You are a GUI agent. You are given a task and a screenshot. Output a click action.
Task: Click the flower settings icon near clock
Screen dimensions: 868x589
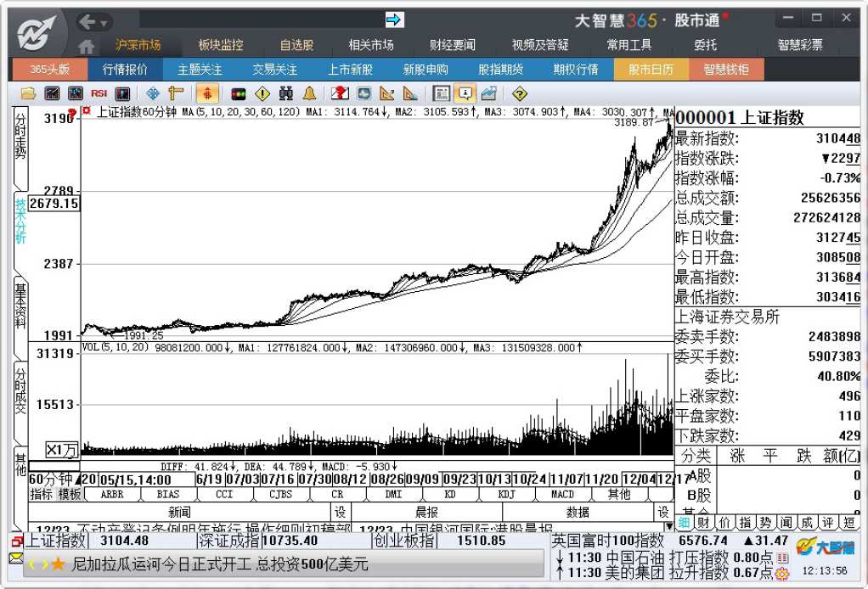782,575
